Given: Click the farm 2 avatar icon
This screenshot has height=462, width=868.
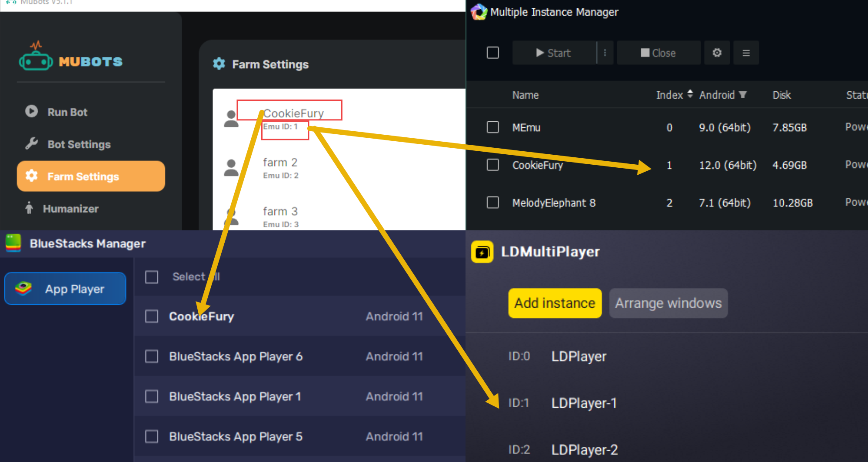Looking at the screenshot, I should [231, 168].
